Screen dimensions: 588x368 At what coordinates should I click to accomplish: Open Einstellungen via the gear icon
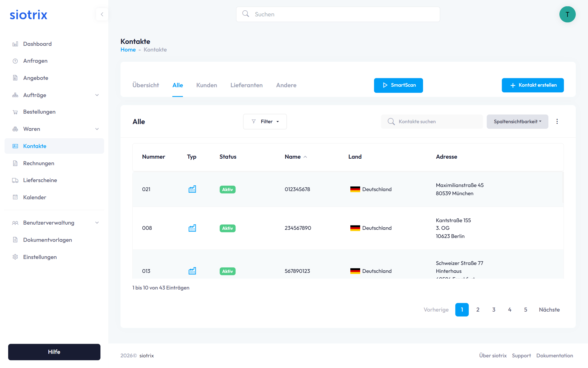[15, 257]
